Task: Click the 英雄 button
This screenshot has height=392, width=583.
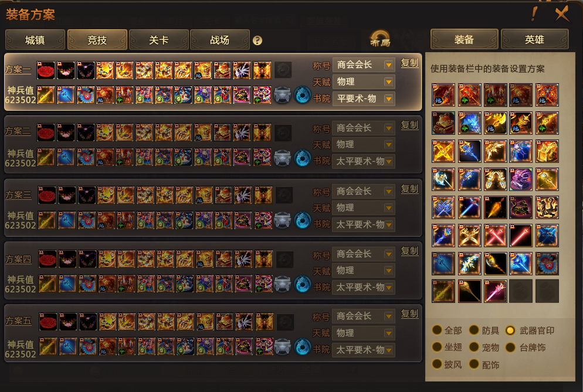Action: [535, 39]
